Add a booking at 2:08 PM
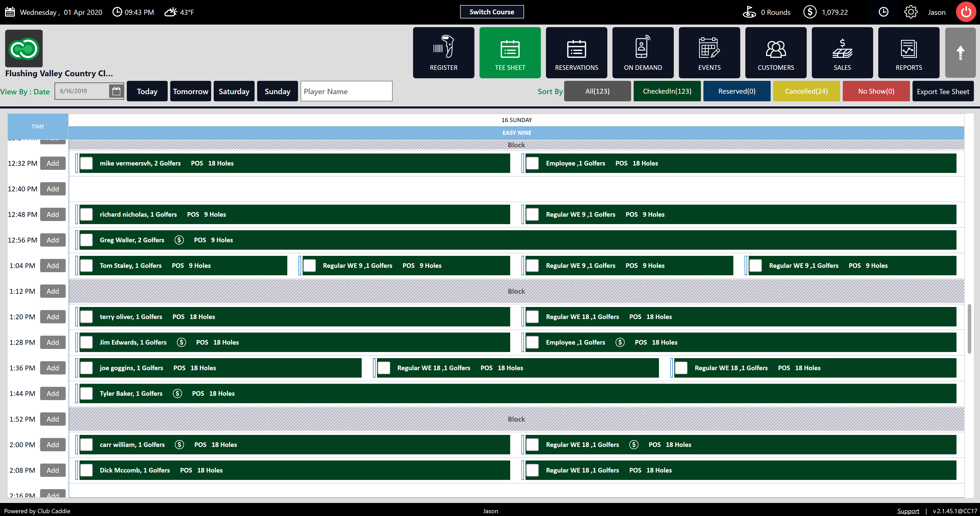The image size is (980, 516). pos(53,470)
